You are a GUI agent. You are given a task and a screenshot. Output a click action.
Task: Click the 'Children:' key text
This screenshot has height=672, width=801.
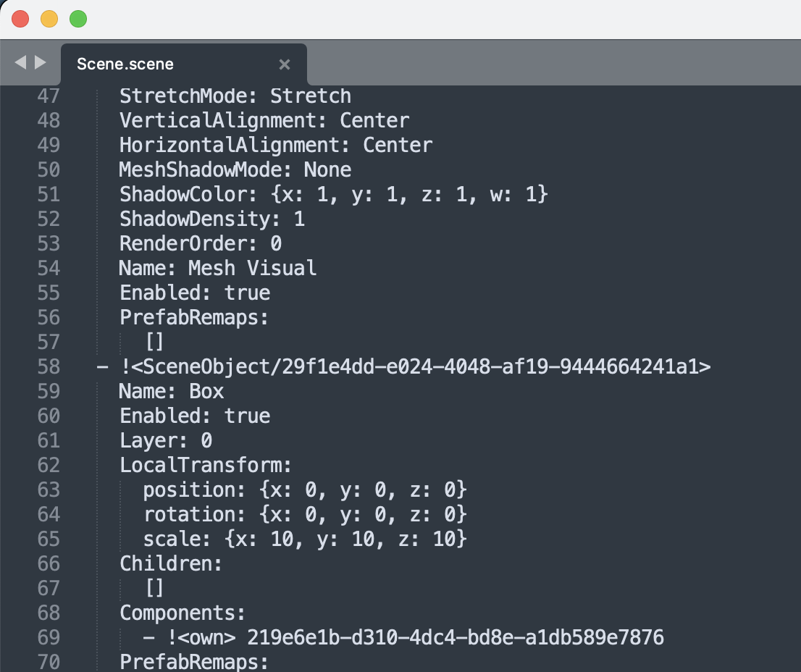tap(171, 563)
